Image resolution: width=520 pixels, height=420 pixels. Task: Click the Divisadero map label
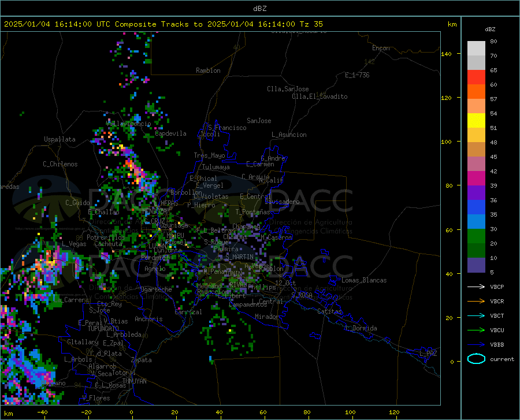(x=282, y=202)
